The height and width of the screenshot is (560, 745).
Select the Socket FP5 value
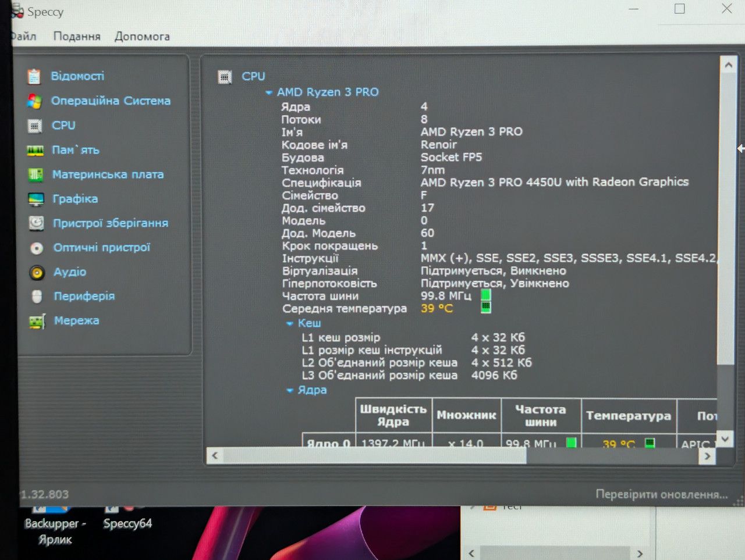(x=451, y=157)
